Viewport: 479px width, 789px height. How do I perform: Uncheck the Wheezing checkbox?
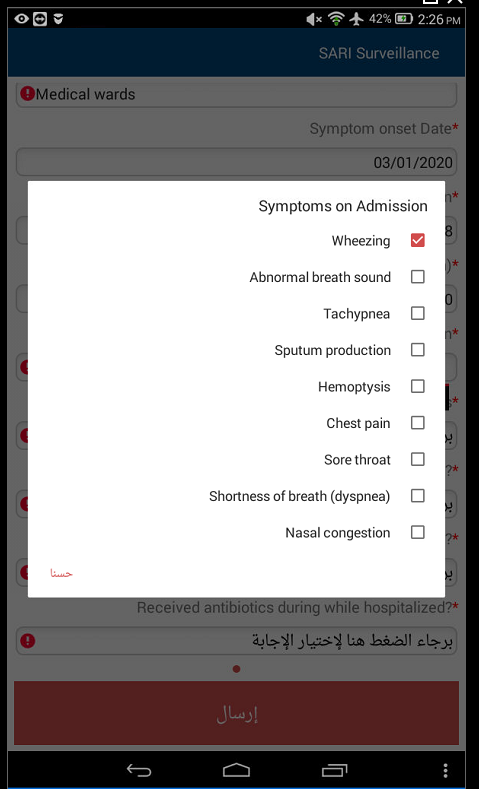(x=418, y=240)
